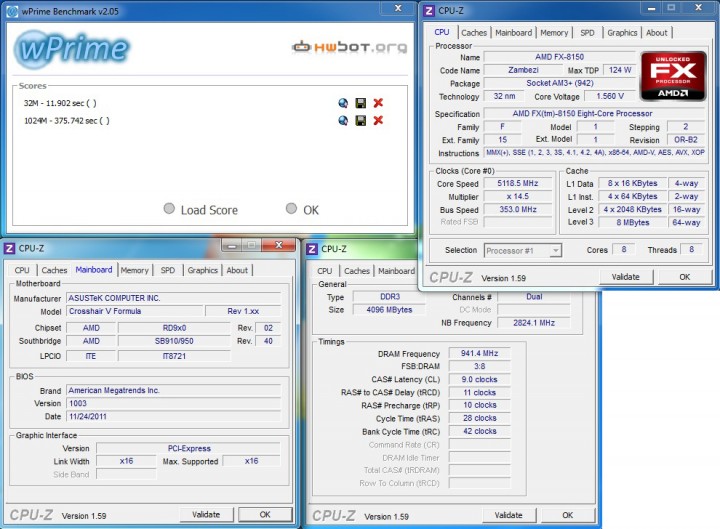The width and height of the screenshot is (720, 529).
Task: Submit the 1024M score online globe icon
Action: coord(343,120)
